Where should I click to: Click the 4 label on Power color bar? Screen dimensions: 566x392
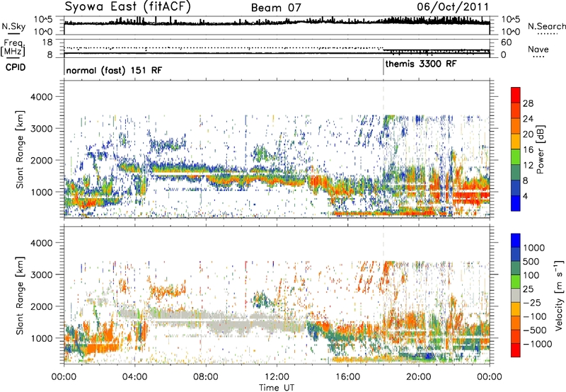tap(526, 197)
